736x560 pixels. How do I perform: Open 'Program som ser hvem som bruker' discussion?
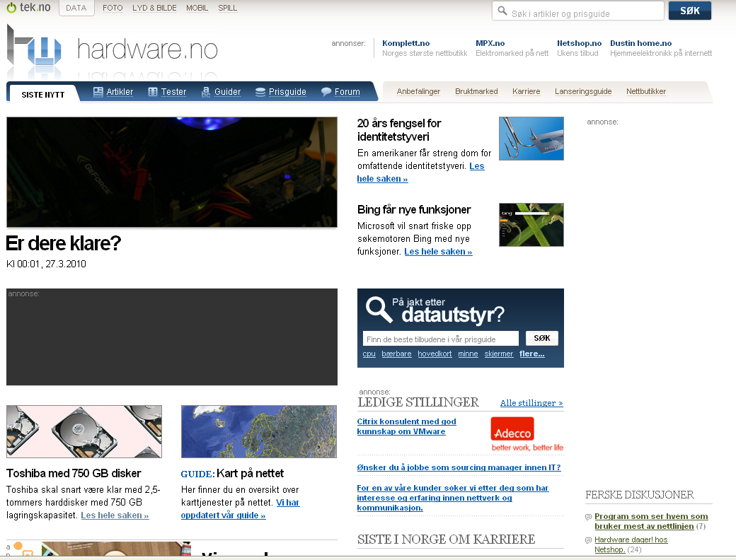coord(651,521)
